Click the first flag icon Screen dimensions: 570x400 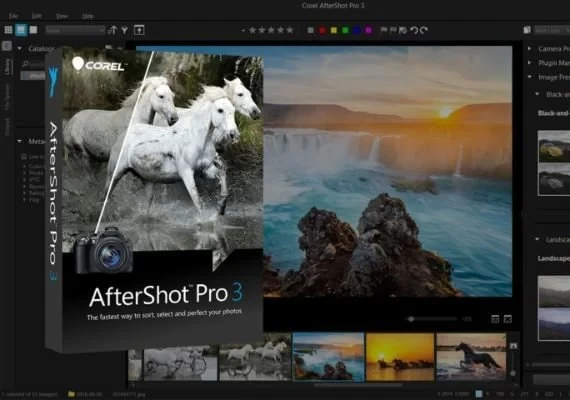pos(384,30)
